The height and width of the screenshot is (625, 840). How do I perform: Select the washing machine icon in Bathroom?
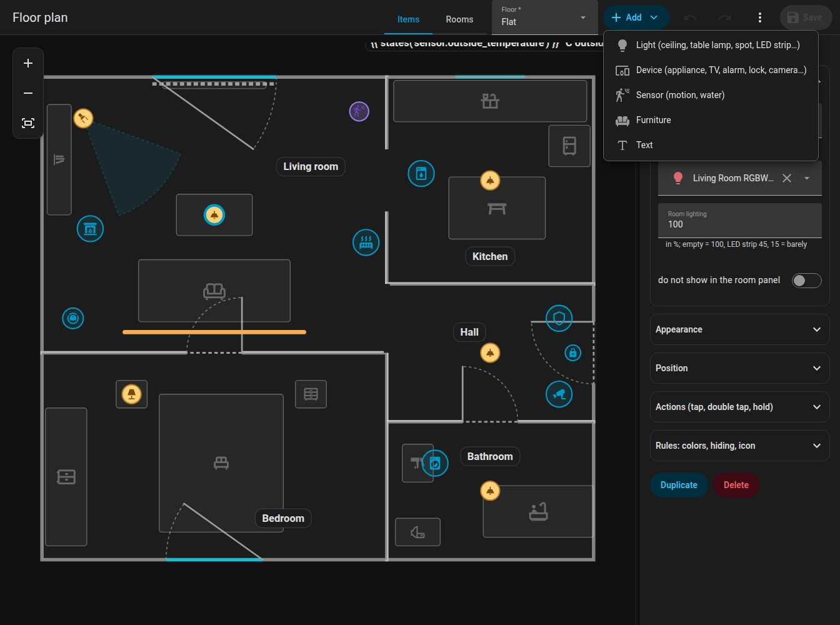point(435,463)
